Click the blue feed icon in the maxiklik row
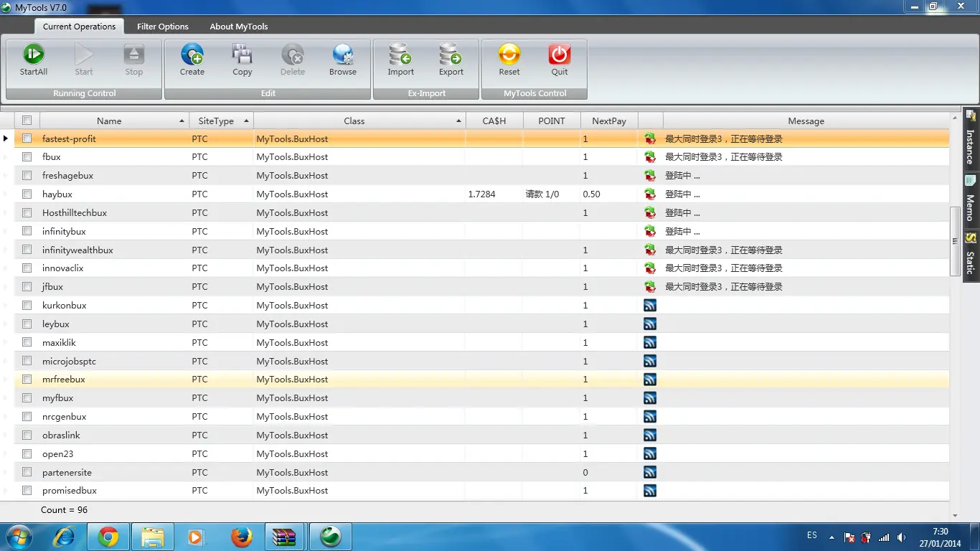The height and width of the screenshot is (551, 980). (650, 343)
